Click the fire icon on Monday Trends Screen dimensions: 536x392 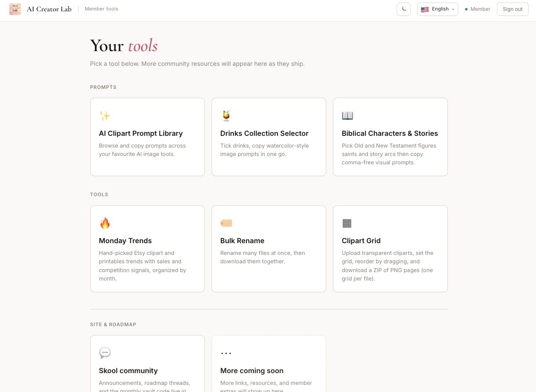(105, 223)
